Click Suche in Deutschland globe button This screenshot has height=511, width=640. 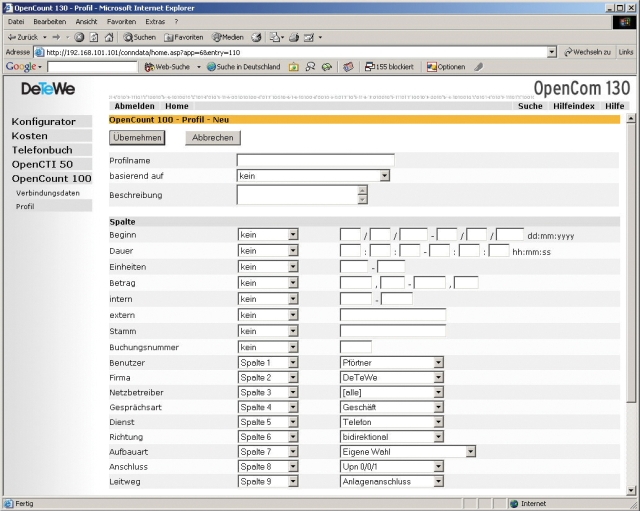click(x=244, y=67)
